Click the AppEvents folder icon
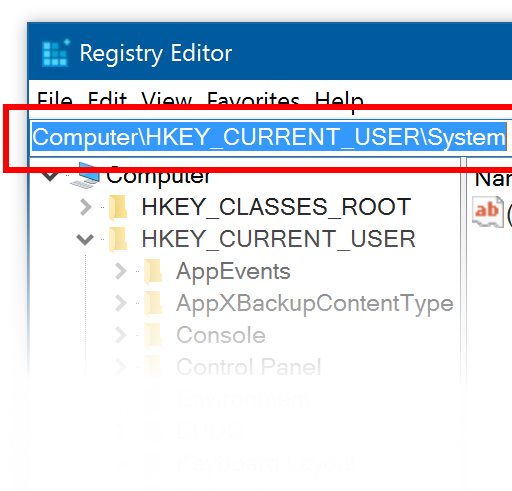Viewport: 512px width, 491px height. click(x=153, y=272)
